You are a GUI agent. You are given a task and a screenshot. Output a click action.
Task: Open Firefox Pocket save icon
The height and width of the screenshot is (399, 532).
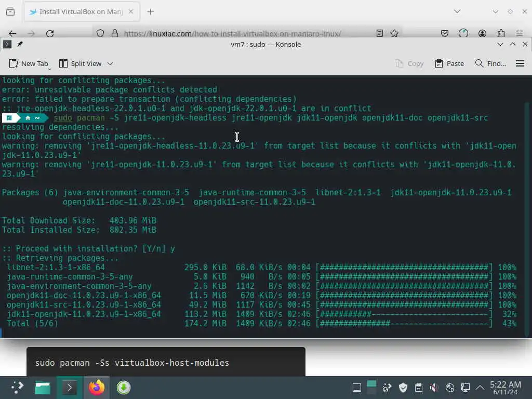tap(445, 33)
